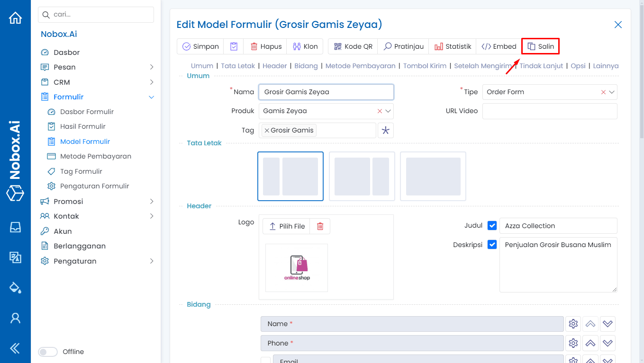Open the Embed code option
The image size is (644, 363).
coord(498,46)
